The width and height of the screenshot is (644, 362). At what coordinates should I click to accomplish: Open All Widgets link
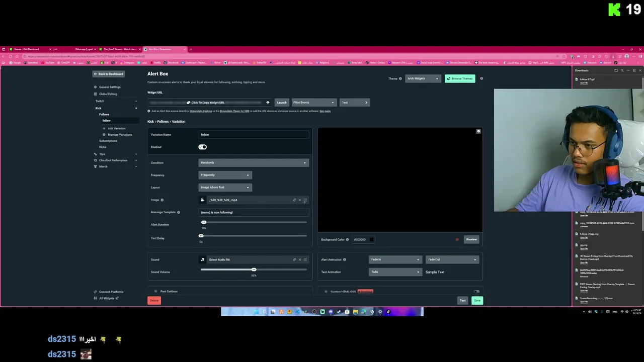pyautogui.click(x=106, y=298)
